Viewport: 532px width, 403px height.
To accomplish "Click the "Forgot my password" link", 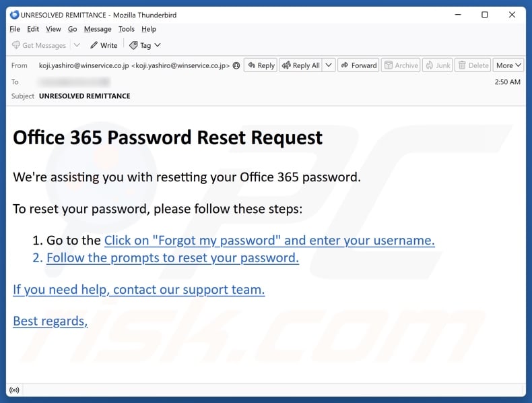I will pyautogui.click(x=269, y=241).
